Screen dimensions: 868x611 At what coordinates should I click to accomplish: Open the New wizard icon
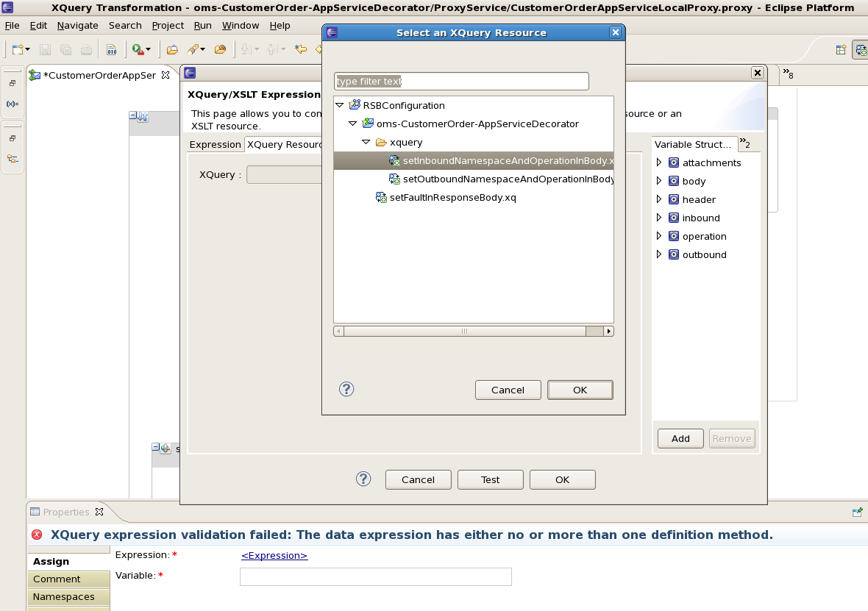tap(18, 50)
